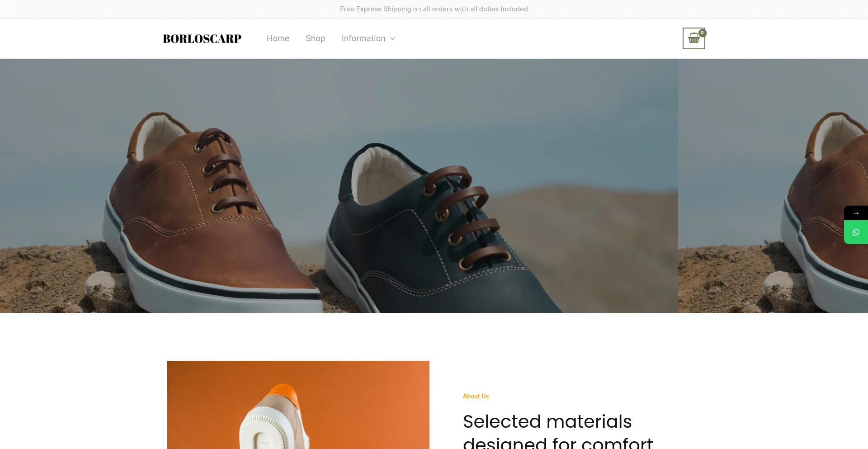
Task: Click the "designed for comfort" heading line
Action: point(558,442)
